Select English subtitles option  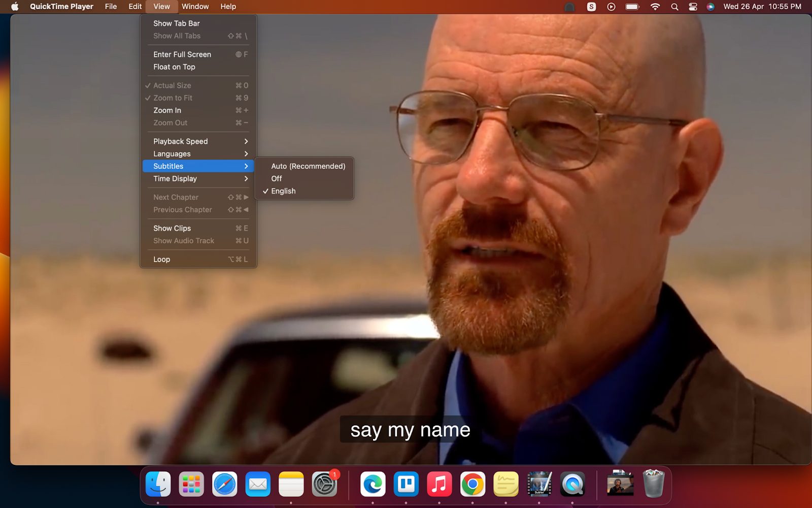(304, 191)
